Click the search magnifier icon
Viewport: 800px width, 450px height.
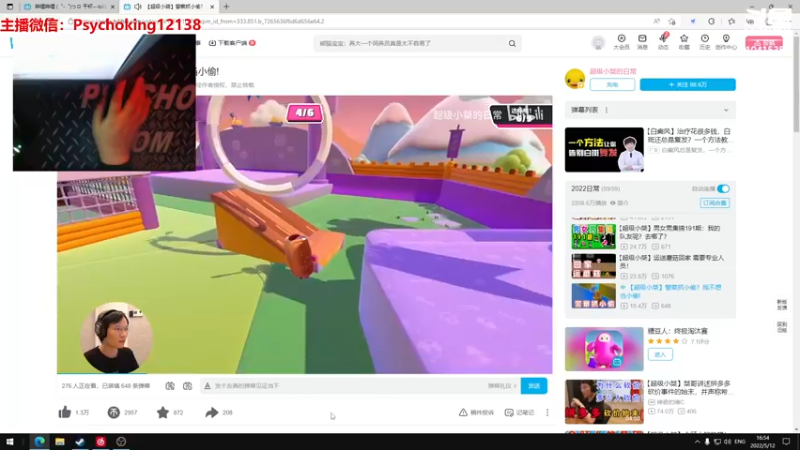(x=512, y=43)
